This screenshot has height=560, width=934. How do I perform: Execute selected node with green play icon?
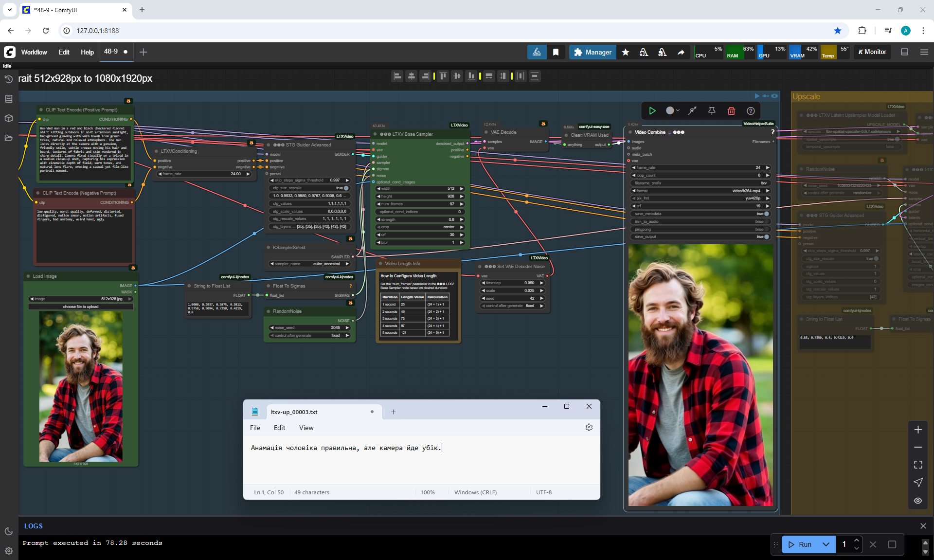pyautogui.click(x=652, y=111)
